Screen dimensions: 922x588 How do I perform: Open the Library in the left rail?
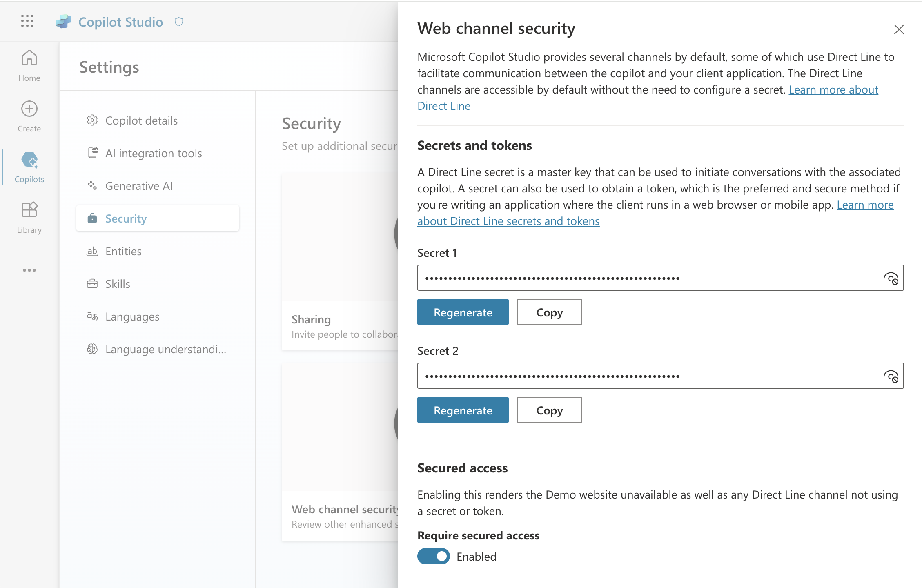[x=29, y=218]
